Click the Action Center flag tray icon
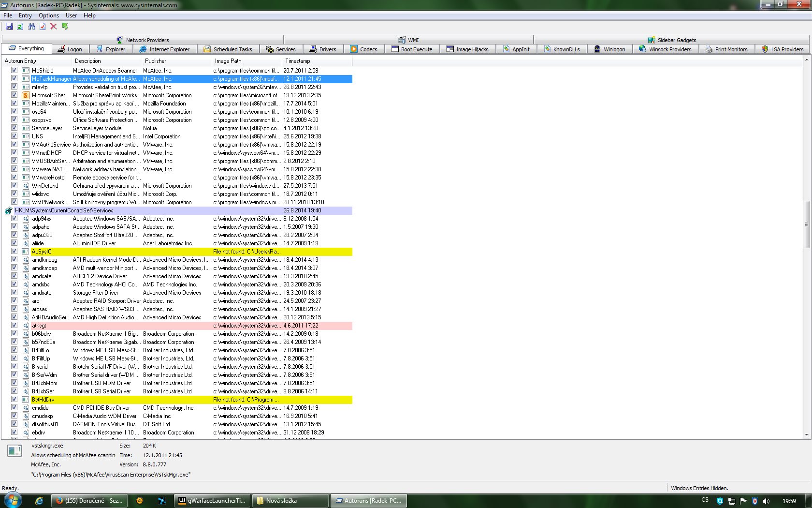 [x=743, y=501]
